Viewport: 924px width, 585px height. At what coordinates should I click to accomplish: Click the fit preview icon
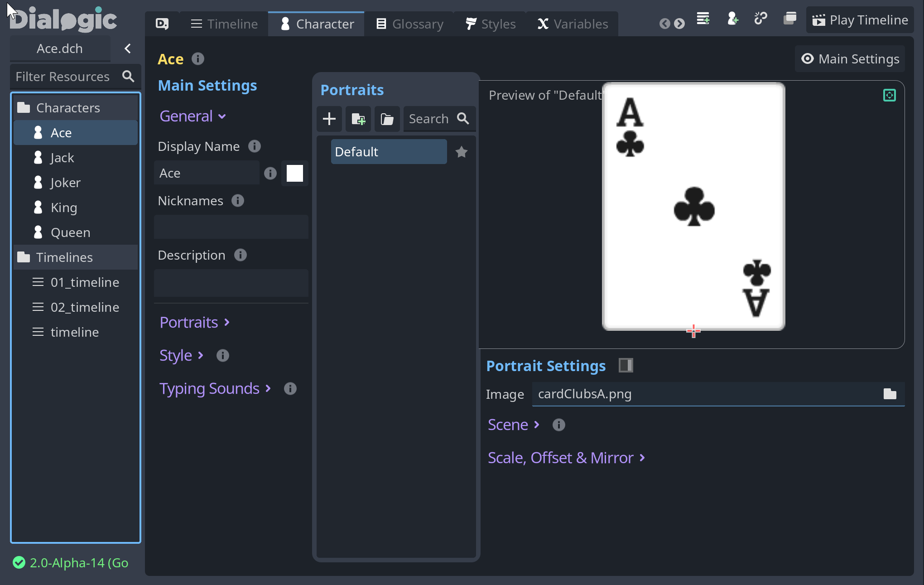(890, 95)
